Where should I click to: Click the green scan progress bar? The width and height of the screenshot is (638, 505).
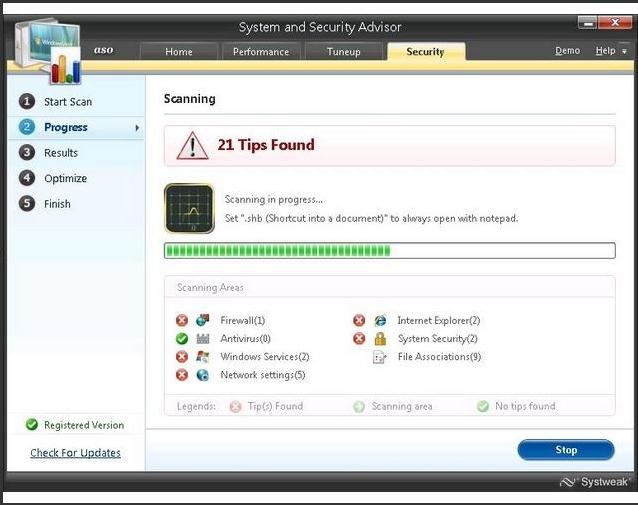click(x=390, y=250)
